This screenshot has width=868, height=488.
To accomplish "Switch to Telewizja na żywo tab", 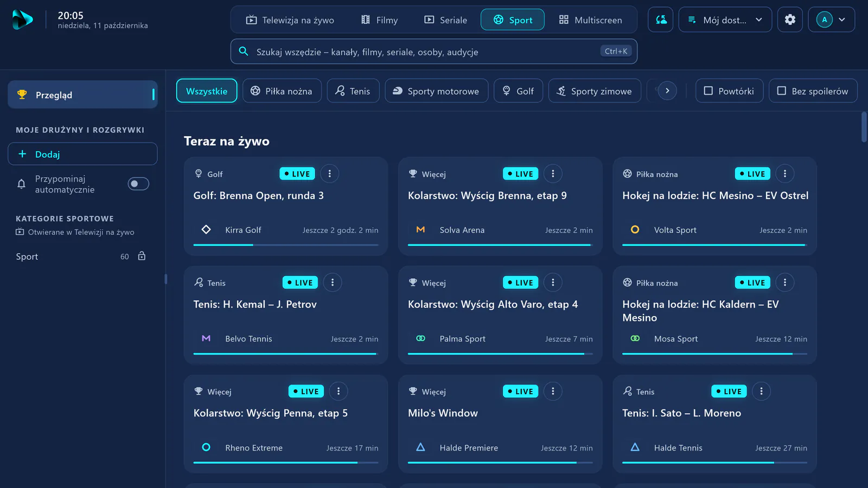I will tap(290, 20).
